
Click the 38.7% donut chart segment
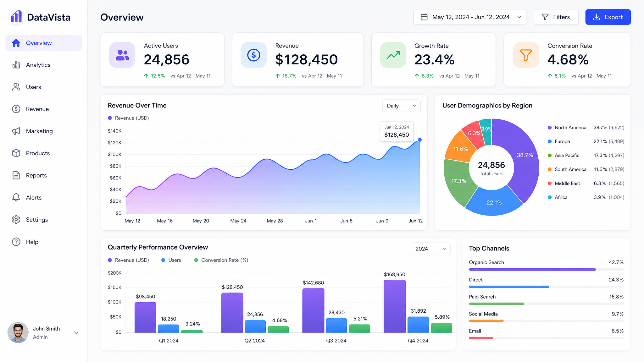(x=525, y=155)
